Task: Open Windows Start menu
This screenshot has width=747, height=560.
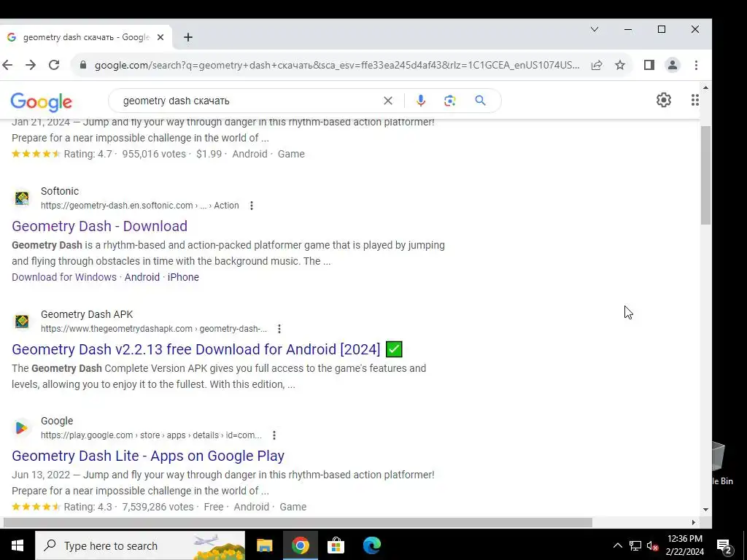Action: coord(18,545)
